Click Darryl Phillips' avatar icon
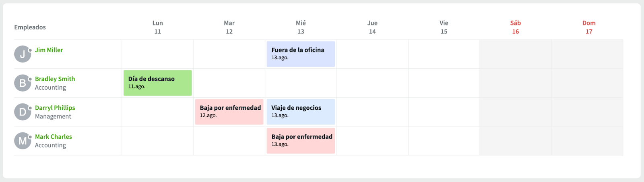644x182 pixels. click(23, 112)
